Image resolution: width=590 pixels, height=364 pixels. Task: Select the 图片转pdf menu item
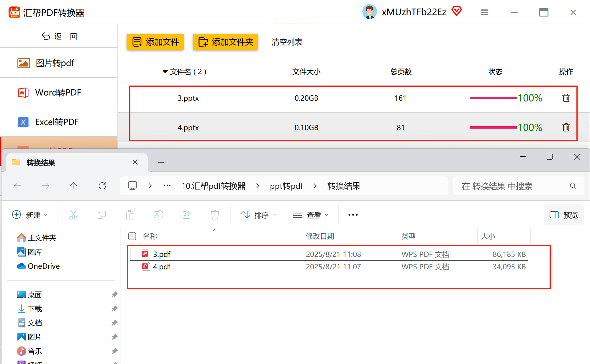pyautogui.click(x=55, y=63)
